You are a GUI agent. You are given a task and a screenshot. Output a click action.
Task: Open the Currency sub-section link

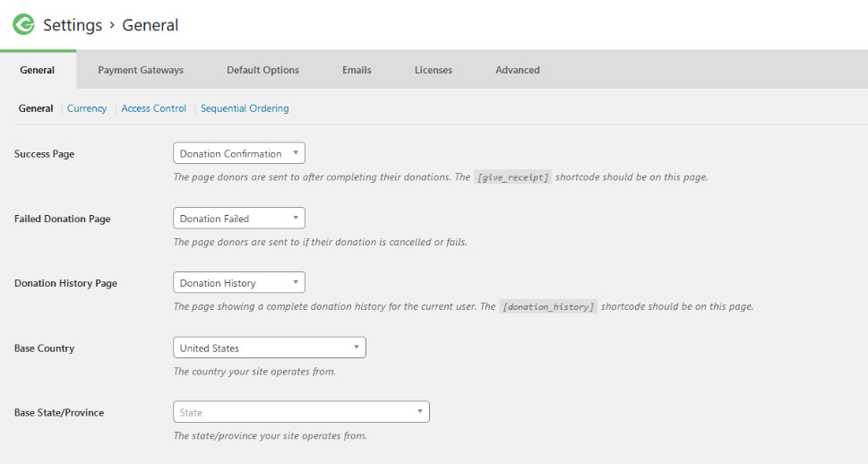click(x=87, y=108)
